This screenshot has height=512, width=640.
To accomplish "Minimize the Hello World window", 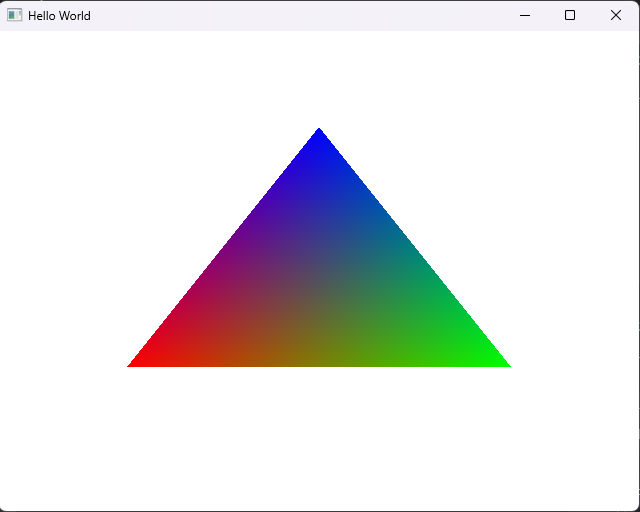I will tap(524, 16).
